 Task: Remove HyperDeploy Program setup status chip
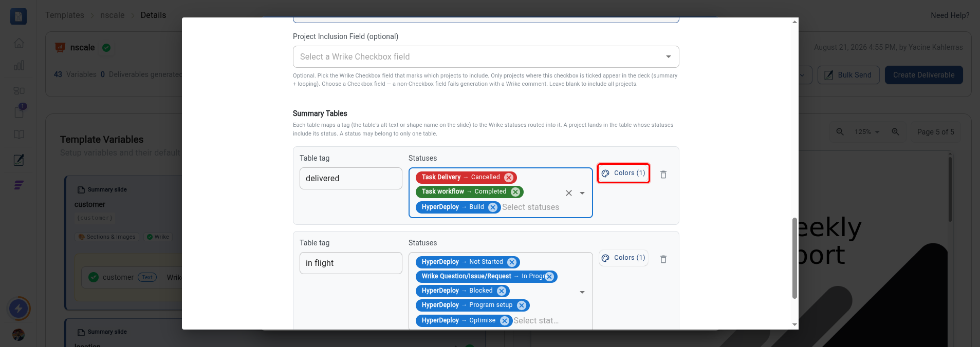click(522, 305)
